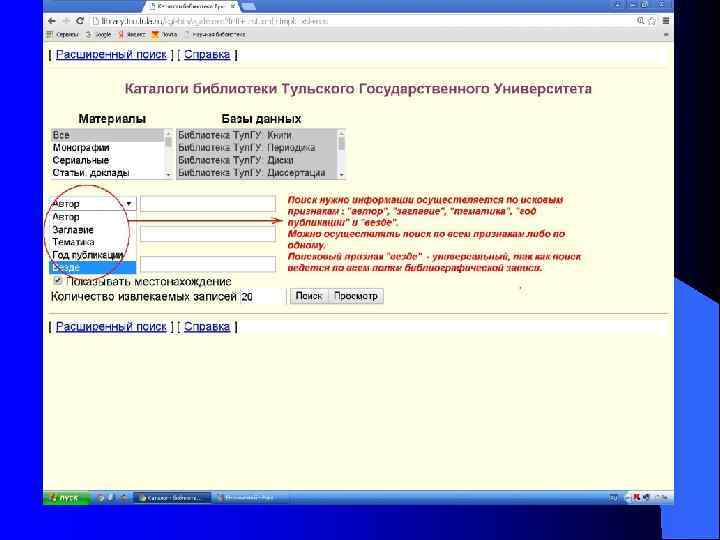Click the third search text field
The image size is (720, 540).
coord(208,264)
